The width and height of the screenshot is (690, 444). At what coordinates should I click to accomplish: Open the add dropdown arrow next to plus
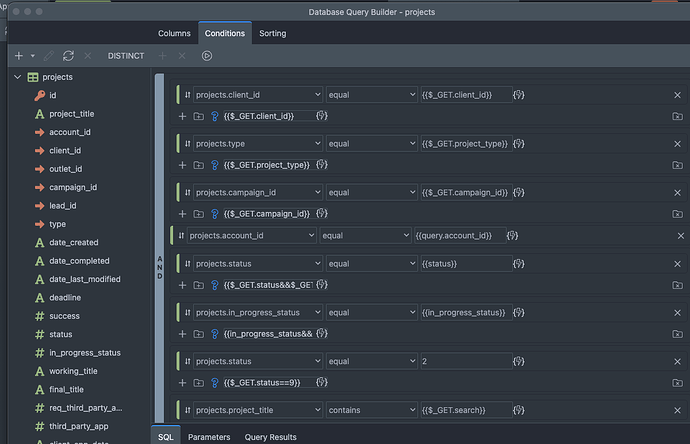pos(33,56)
